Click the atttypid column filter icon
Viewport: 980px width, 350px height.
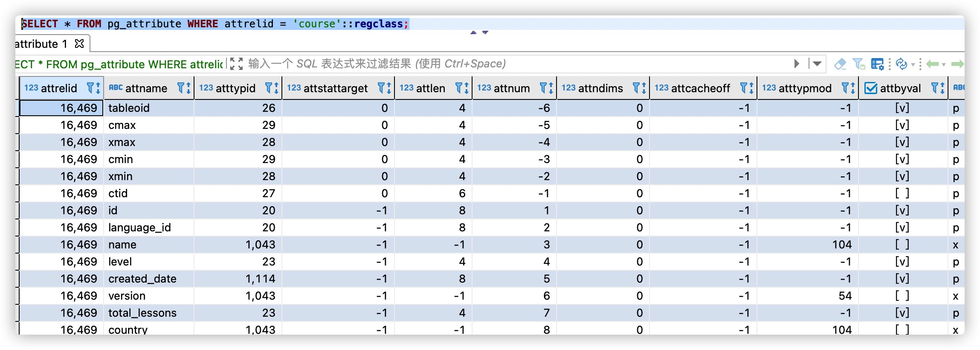(x=269, y=88)
